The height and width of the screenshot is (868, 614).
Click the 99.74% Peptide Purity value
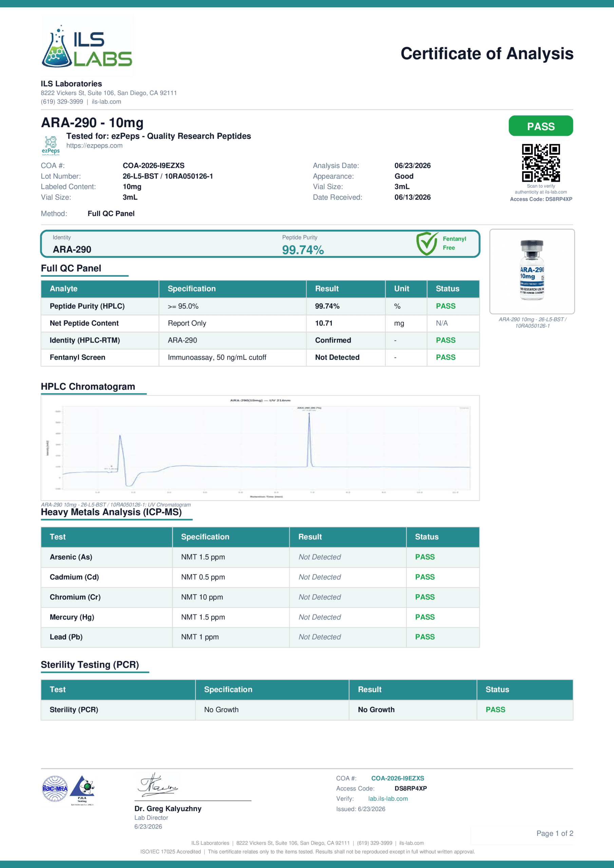click(x=303, y=250)
